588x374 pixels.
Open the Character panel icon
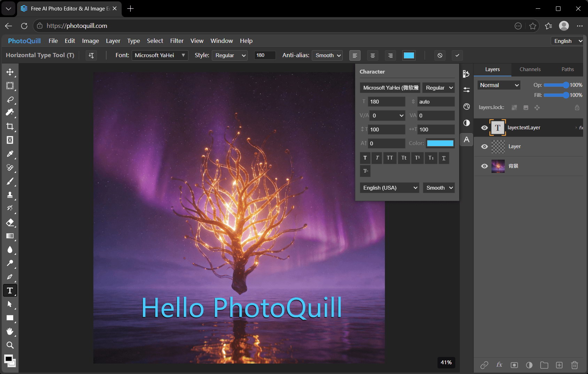point(466,140)
